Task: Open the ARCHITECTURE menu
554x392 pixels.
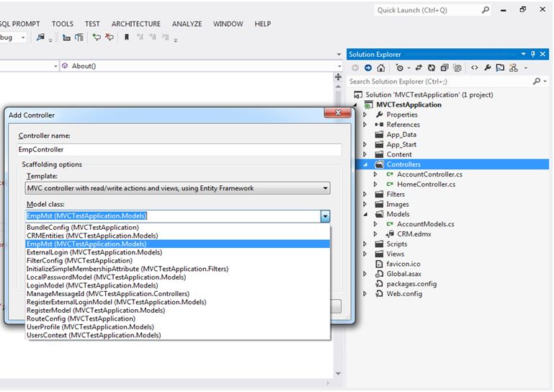Action: [136, 24]
